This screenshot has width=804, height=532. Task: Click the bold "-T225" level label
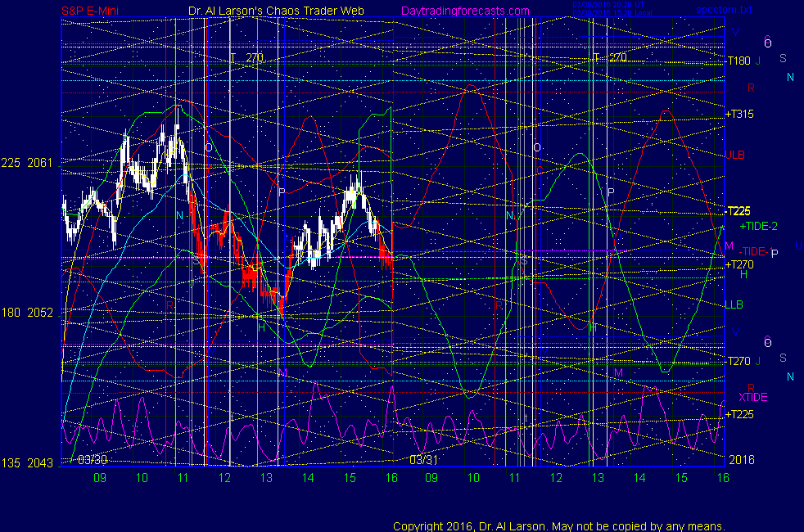point(738,211)
